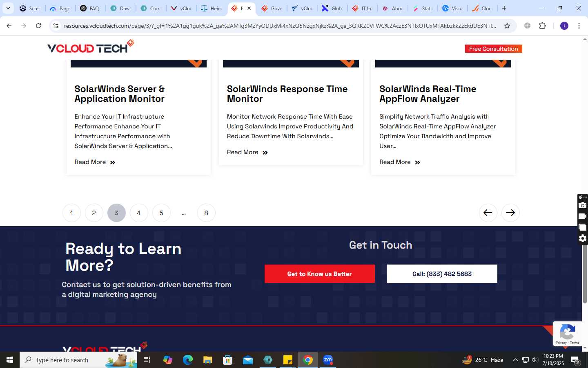Click the screen capture camera icon
This screenshot has width=588, height=368.
(583, 205)
